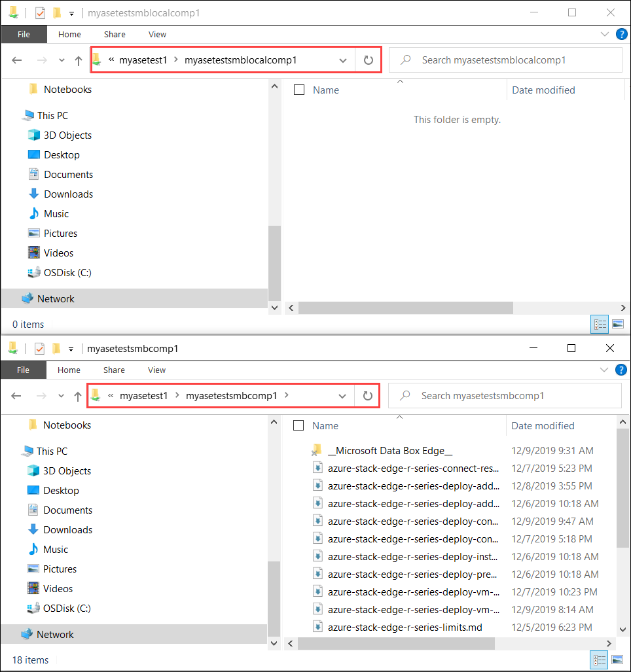The height and width of the screenshot is (672, 631).
Task: Switch to the View ribbon tab
Action: (x=156, y=34)
